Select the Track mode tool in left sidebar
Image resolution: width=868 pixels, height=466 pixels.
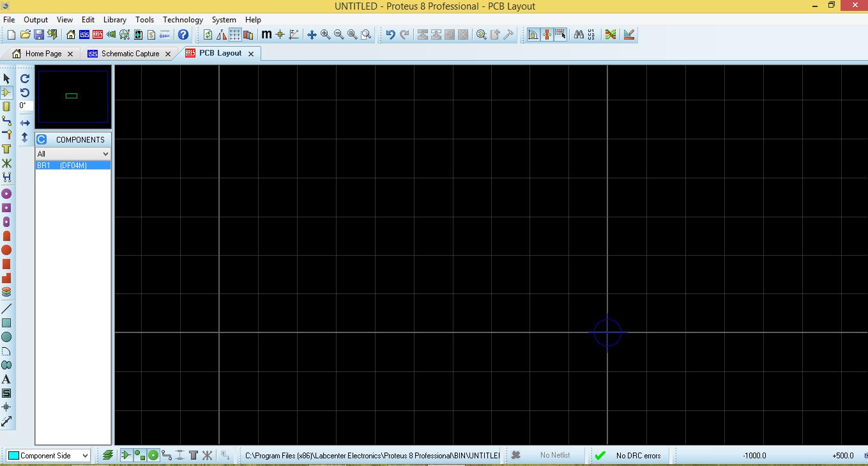tap(6, 121)
